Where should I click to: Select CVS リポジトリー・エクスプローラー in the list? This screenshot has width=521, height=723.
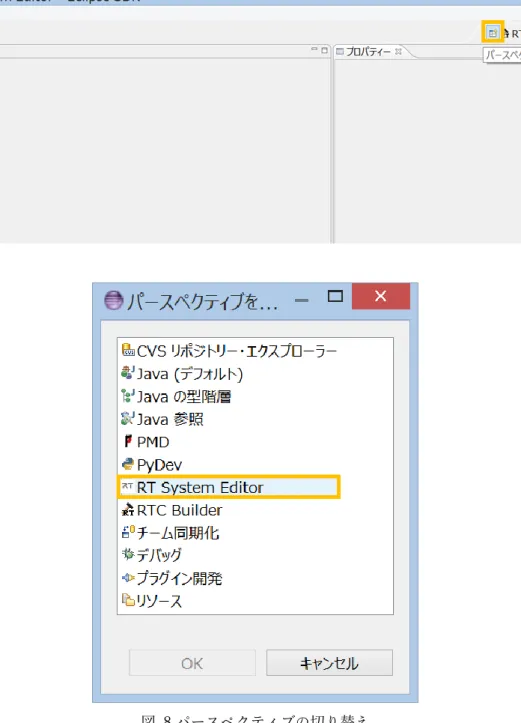(x=237, y=351)
